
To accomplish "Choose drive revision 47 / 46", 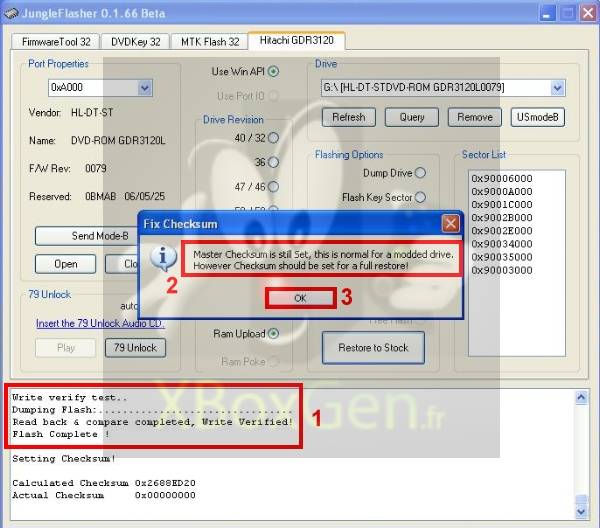I will pos(273,187).
